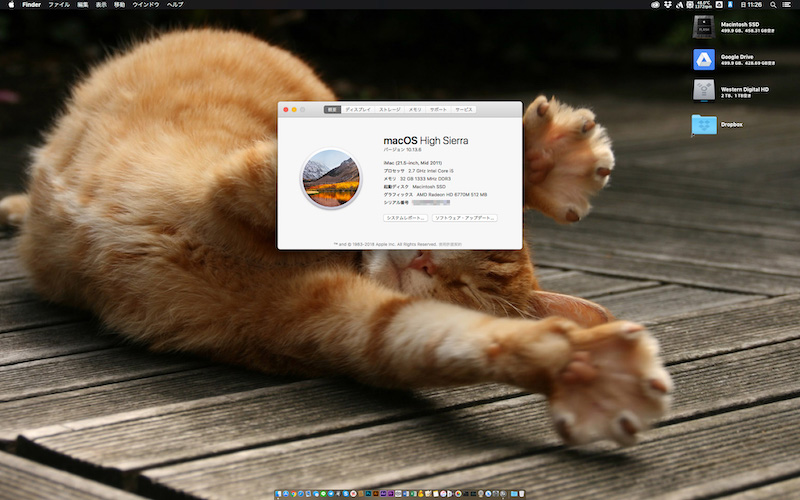800x500 pixels.
Task: Open the Dropbox menu bar icon
Action: pos(668,5)
